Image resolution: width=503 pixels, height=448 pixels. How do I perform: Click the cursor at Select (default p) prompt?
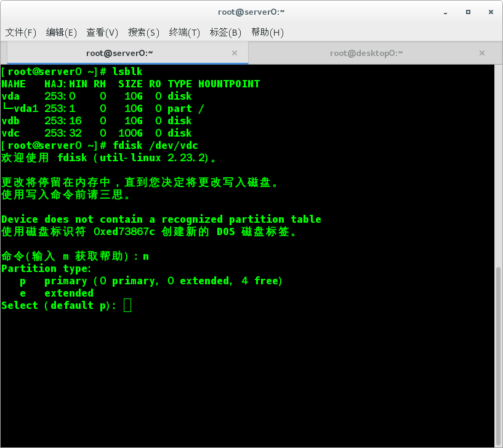click(x=127, y=305)
